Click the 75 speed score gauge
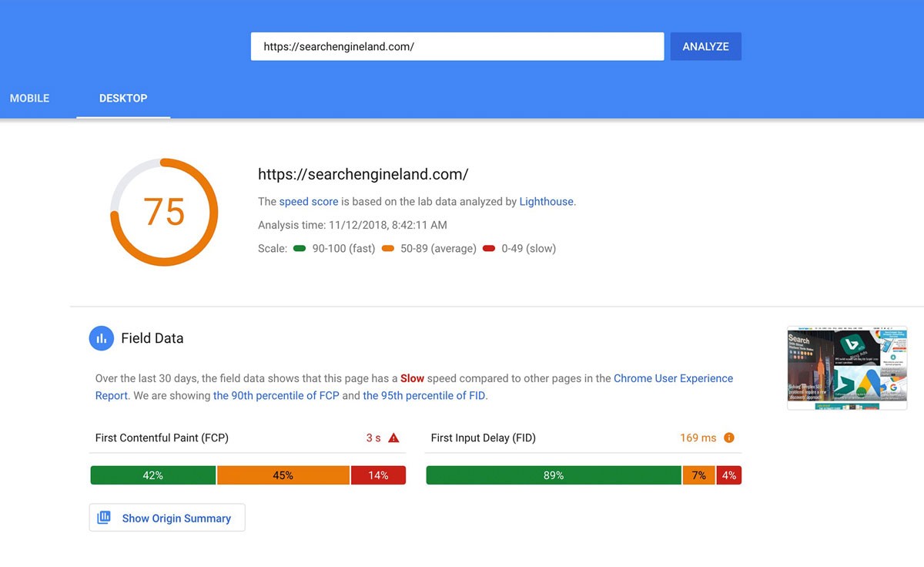 click(x=164, y=212)
